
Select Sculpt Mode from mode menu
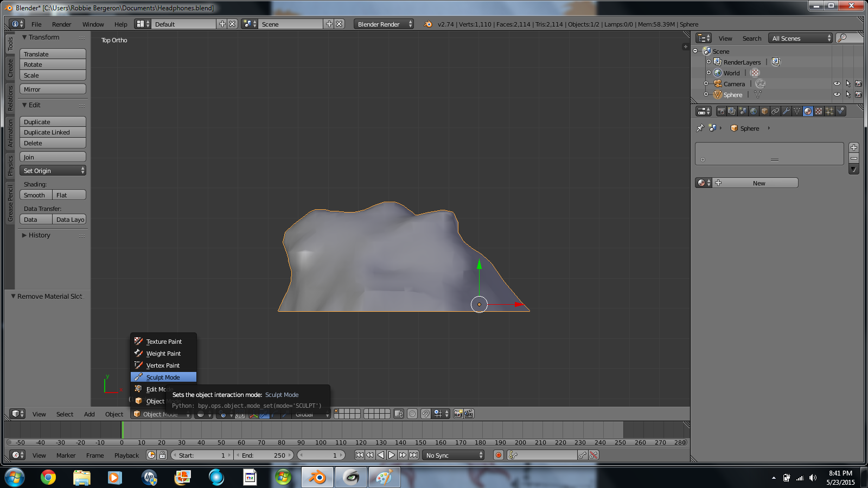(163, 377)
